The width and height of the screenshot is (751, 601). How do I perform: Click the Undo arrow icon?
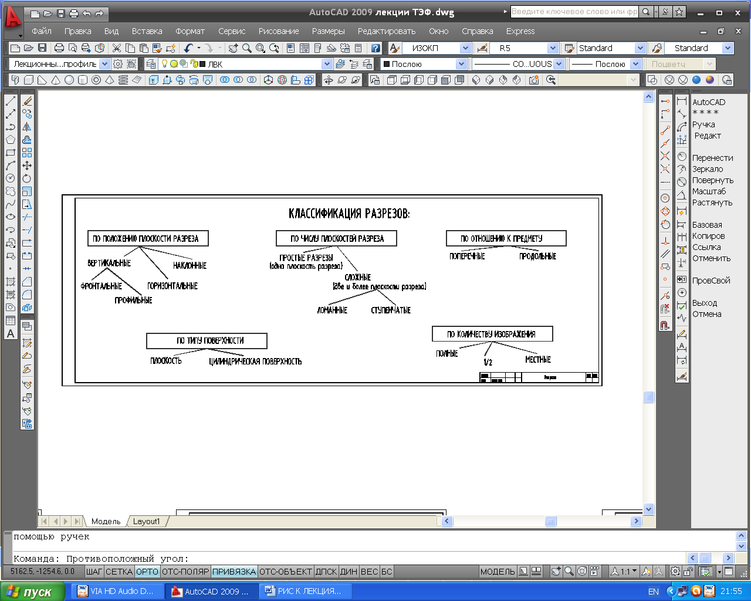(x=188, y=48)
